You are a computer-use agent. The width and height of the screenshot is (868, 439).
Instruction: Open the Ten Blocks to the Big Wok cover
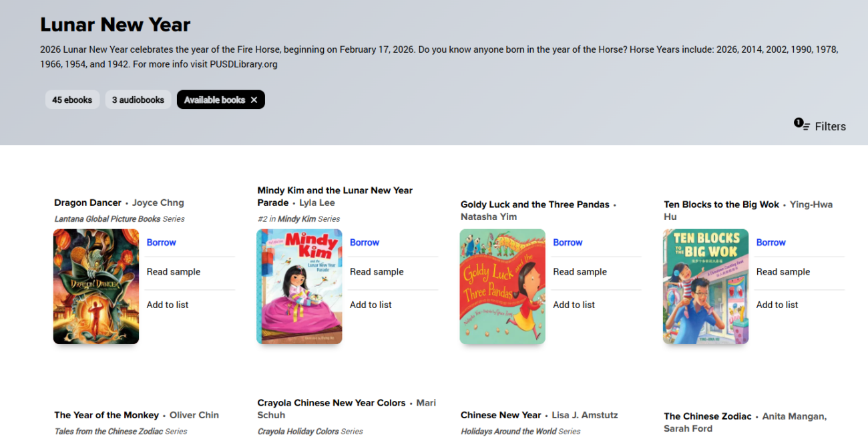click(705, 287)
